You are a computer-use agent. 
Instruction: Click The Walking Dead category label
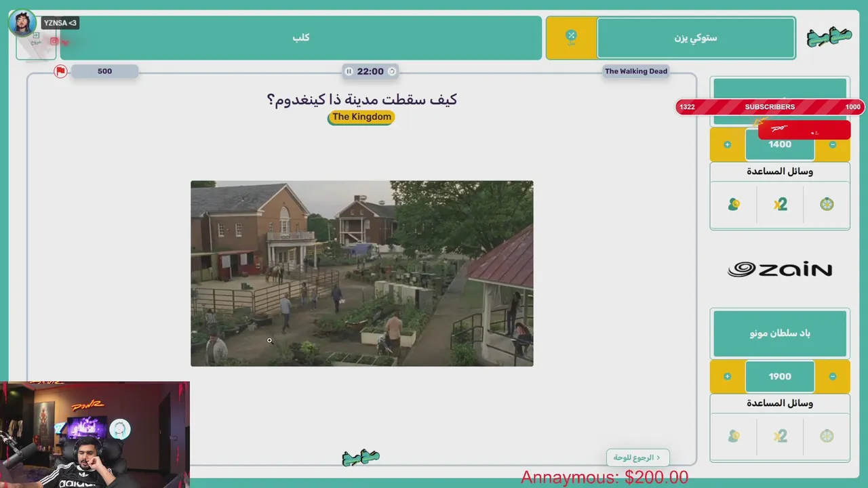click(636, 71)
